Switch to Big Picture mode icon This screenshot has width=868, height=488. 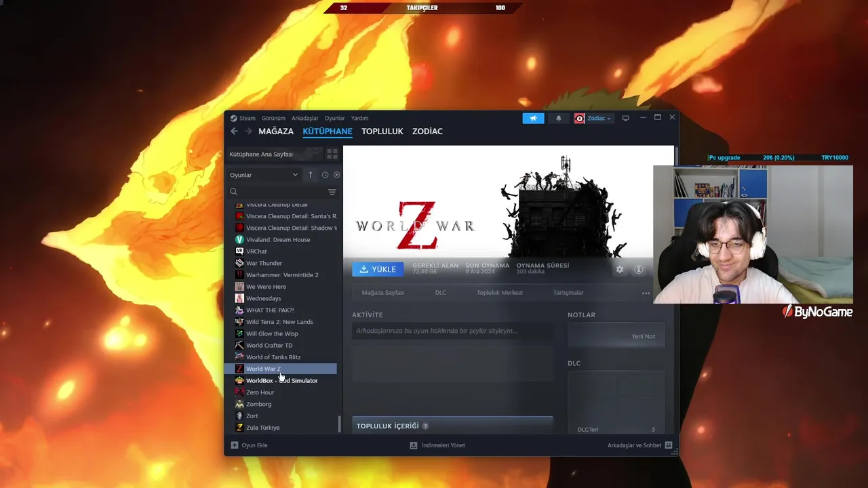(625, 118)
